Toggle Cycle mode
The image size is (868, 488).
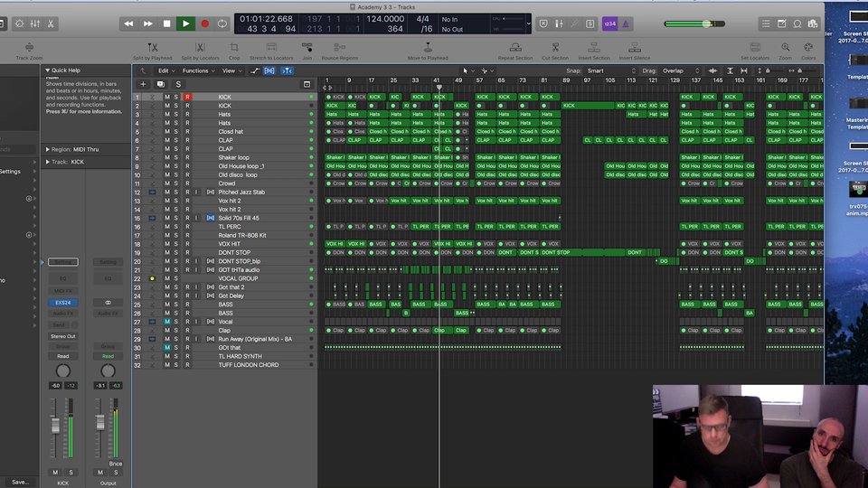222,23
